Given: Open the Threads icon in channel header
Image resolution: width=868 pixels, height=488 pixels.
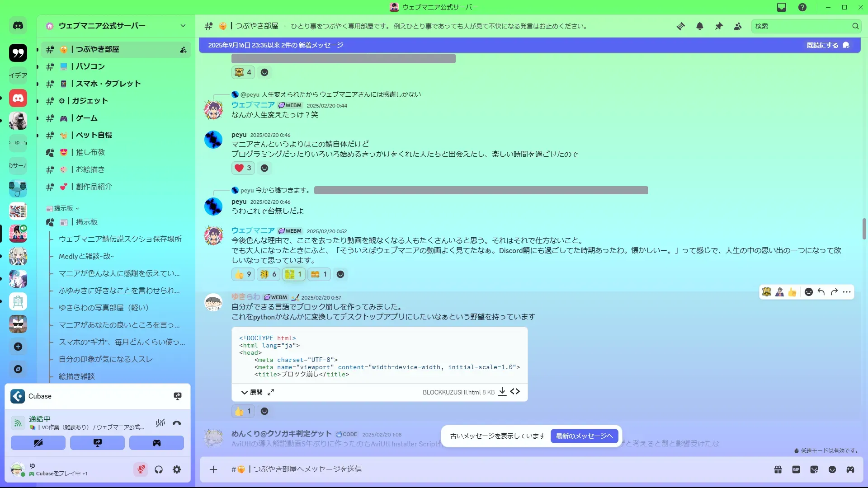Looking at the screenshot, I should 681,26.
